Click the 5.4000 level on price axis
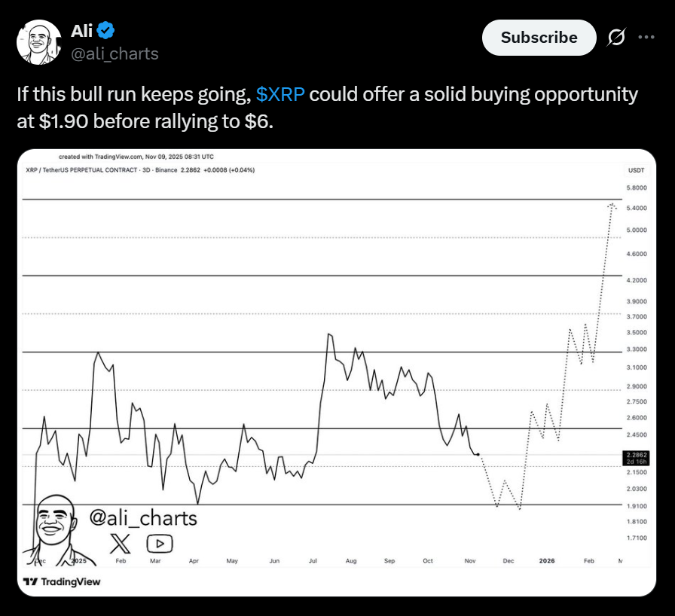 click(637, 208)
